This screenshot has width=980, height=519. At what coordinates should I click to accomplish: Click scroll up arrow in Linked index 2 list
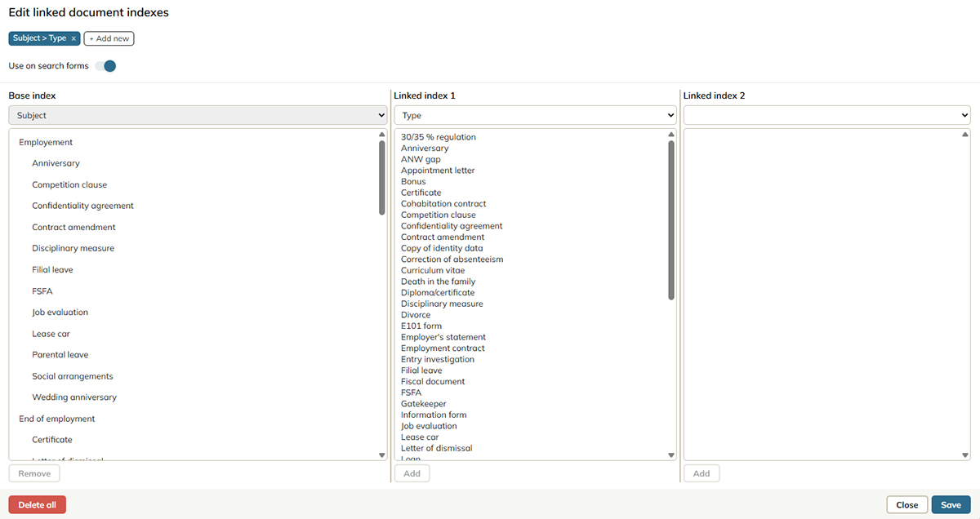point(964,135)
